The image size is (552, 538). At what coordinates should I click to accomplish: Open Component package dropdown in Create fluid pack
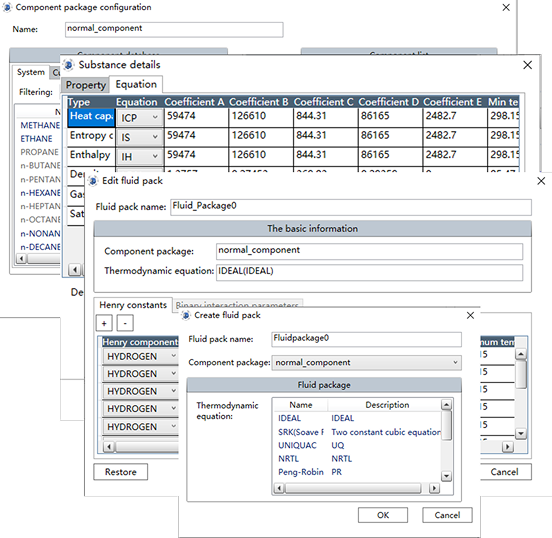[366, 362]
